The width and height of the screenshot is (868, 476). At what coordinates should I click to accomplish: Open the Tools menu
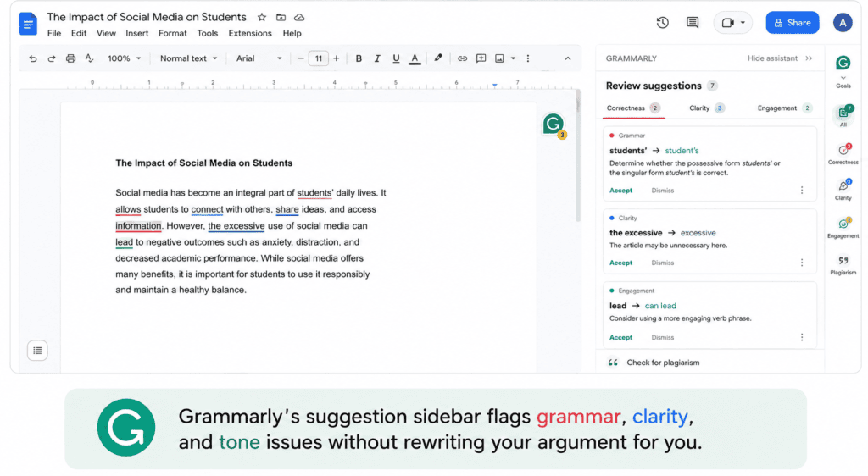(x=208, y=33)
